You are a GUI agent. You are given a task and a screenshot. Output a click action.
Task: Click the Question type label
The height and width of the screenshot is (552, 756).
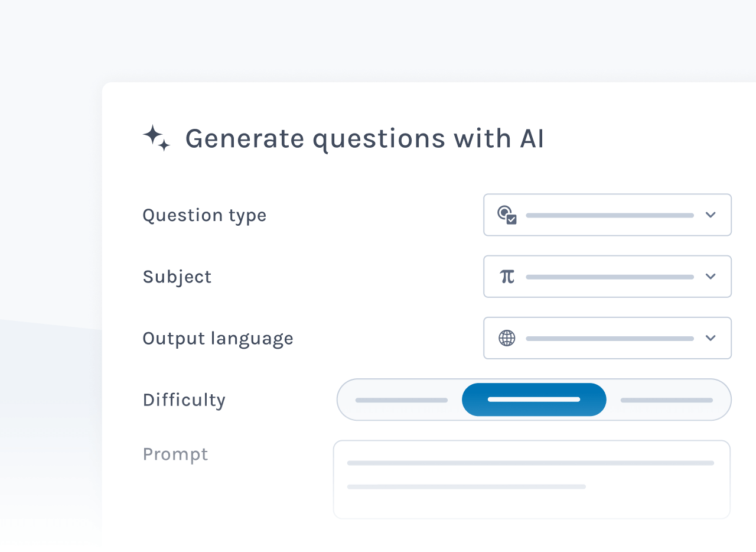coord(204,215)
